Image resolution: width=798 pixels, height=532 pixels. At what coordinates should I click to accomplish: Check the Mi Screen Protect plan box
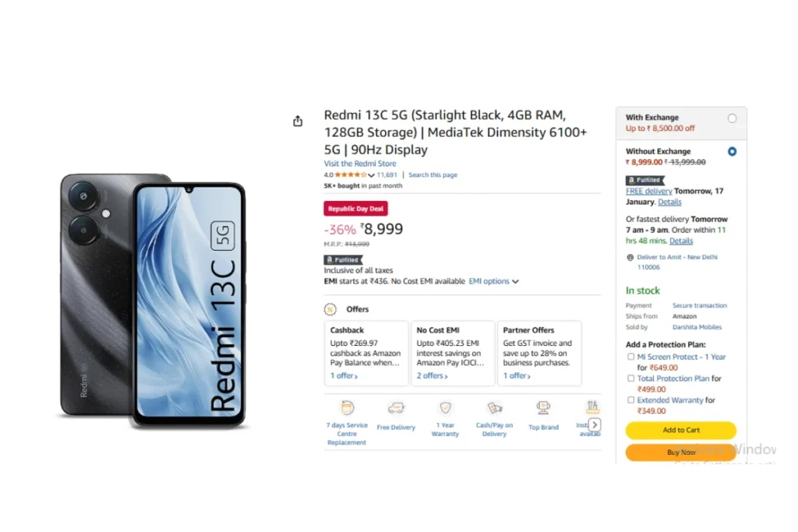tap(631, 357)
